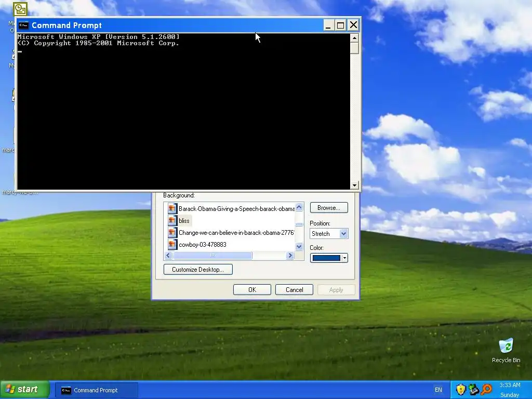This screenshot has height=399, width=532.
Task: Minimize the Command Prompt window
Action: pyautogui.click(x=328, y=25)
